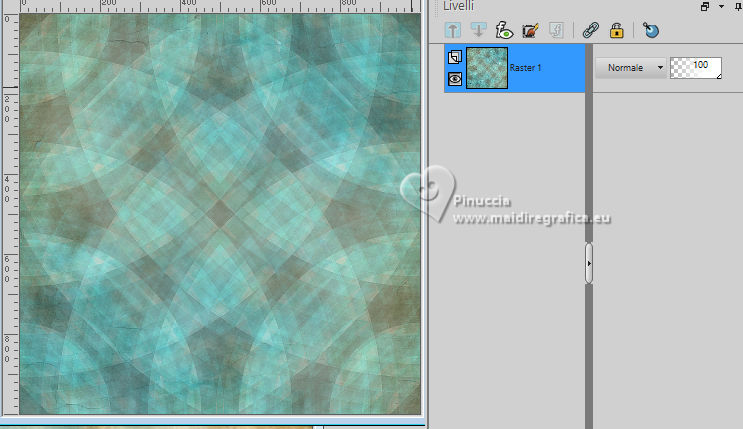743x429 pixels.
Task: Hide the Raster 1 layer via eye
Action: (x=455, y=79)
